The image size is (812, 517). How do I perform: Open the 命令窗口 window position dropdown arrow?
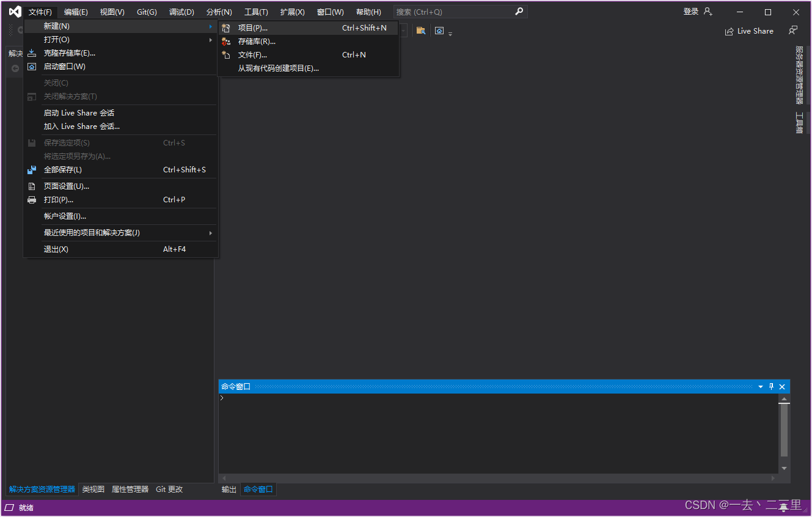coord(761,387)
